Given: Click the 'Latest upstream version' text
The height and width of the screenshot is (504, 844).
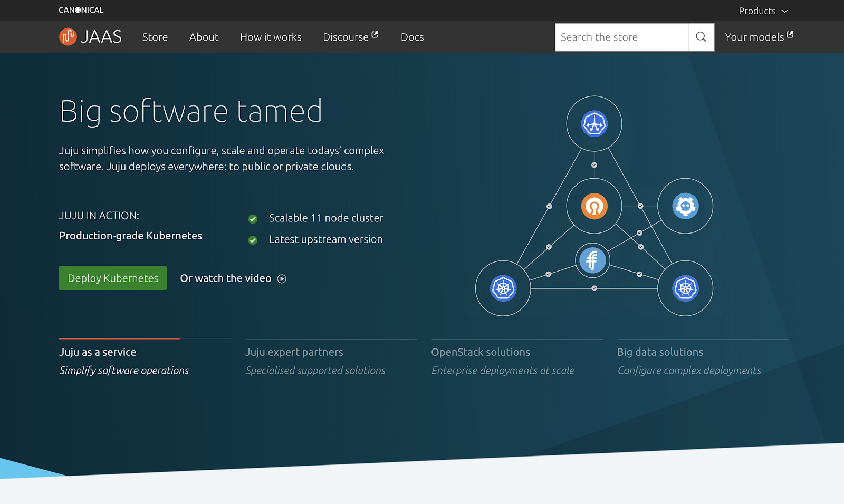Looking at the screenshot, I should pos(326,239).
